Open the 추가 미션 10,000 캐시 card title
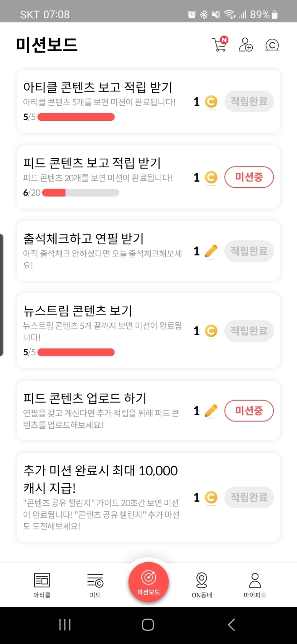This screenshot has height=644, width=297. coord(100,479)
